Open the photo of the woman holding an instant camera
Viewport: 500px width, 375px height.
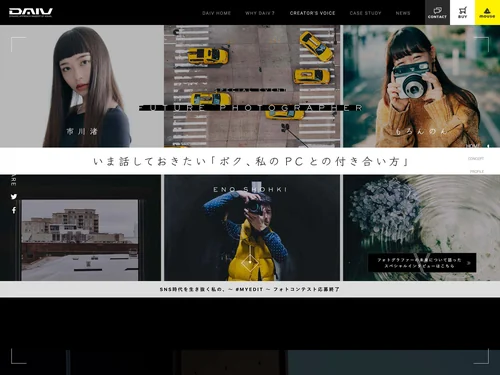click(422, 86)
